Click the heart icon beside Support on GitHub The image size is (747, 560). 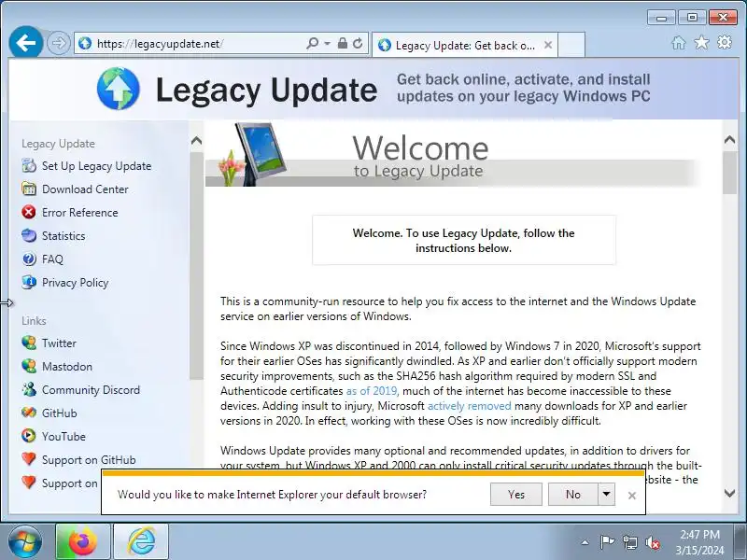pyautogui.click(x=29, y=459)
